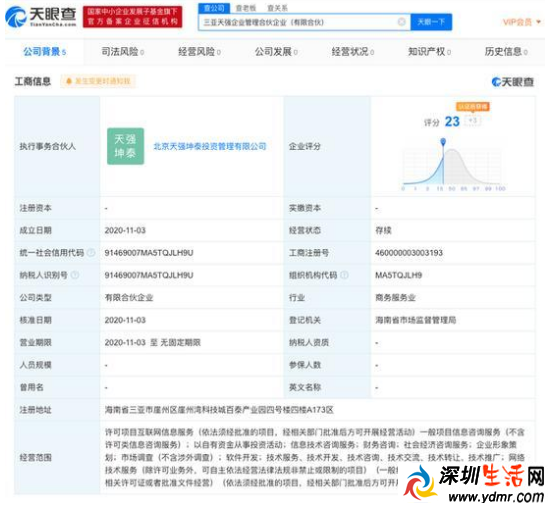
Task: Click the 行业 value 商务服务业
Action: (395, 298)
